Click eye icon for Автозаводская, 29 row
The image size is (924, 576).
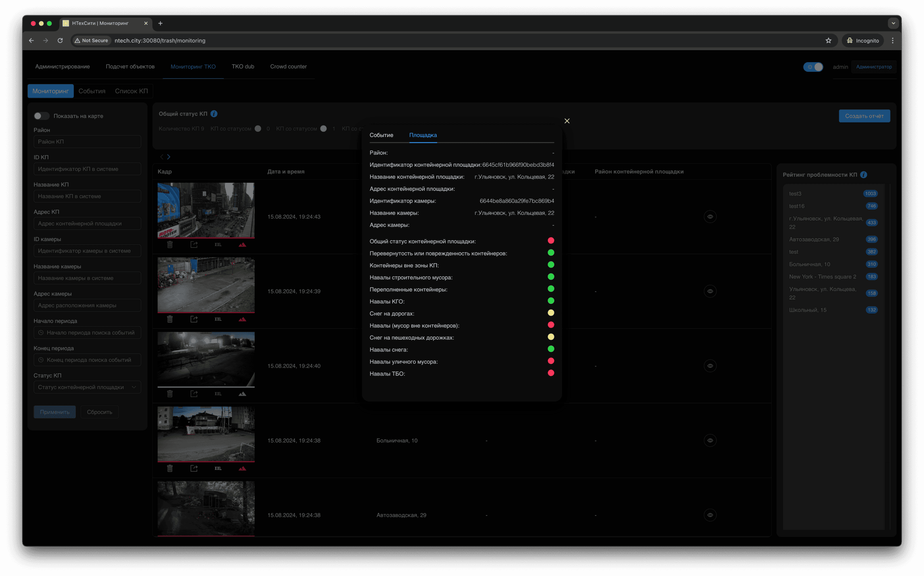[x=710, y=515]
